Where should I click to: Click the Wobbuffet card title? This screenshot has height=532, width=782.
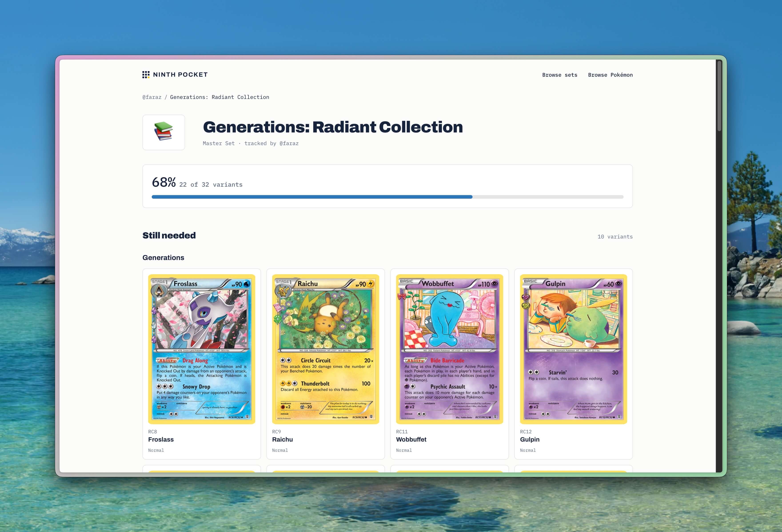click(411, 440)
